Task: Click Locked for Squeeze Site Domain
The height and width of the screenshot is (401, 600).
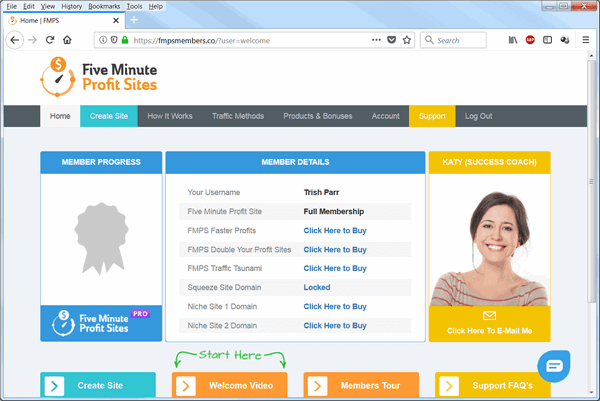Action: 317,287
